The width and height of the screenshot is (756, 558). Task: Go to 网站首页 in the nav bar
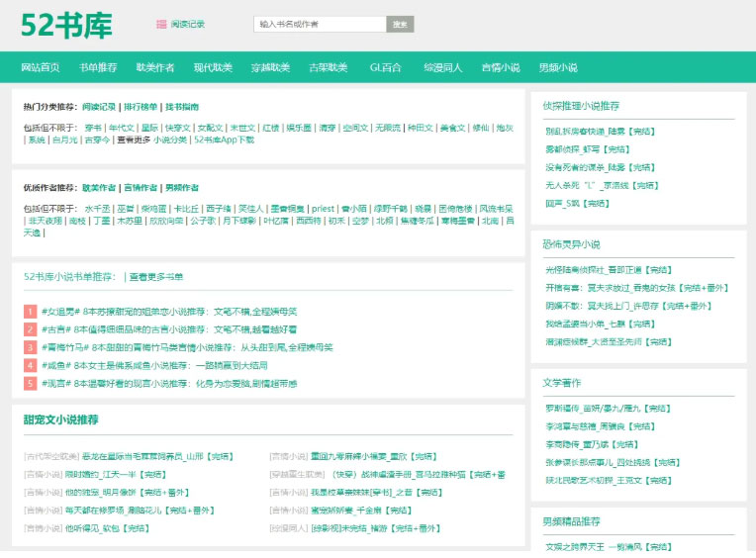coord(41,67)
